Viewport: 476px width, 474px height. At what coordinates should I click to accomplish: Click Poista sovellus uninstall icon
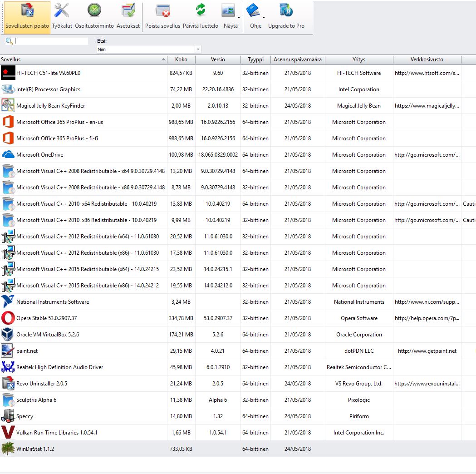162,10
